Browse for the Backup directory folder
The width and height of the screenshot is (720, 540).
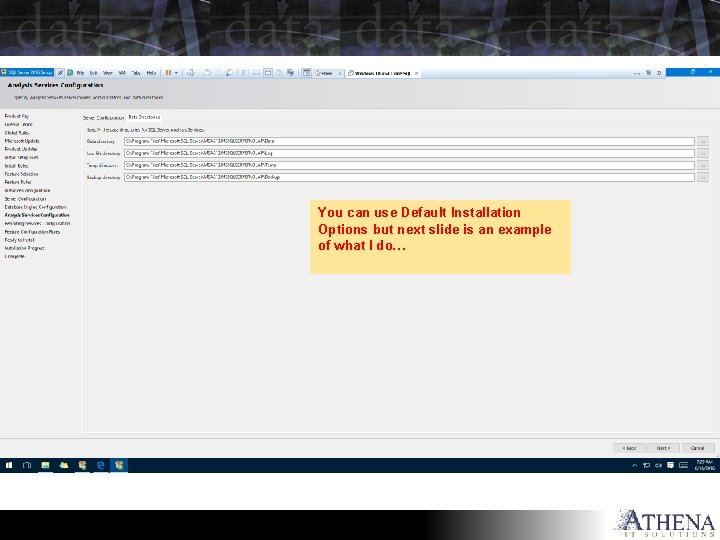click(x=703, y=177)
